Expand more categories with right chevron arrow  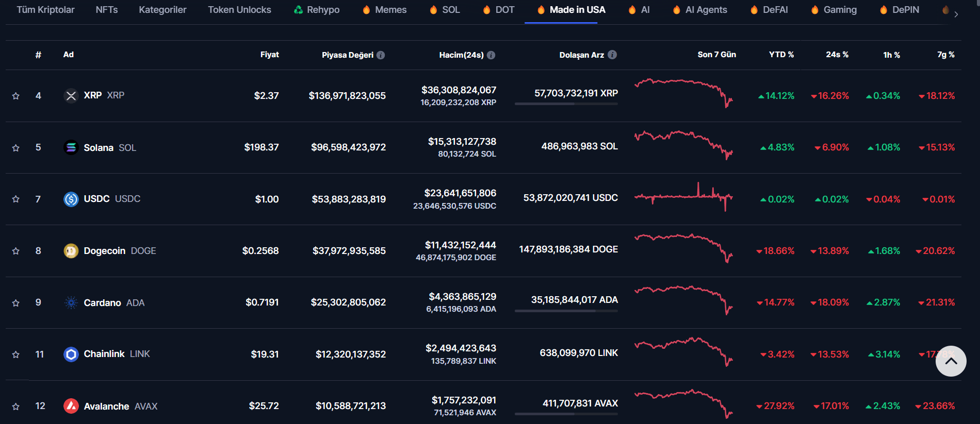[x=956, y=14]
